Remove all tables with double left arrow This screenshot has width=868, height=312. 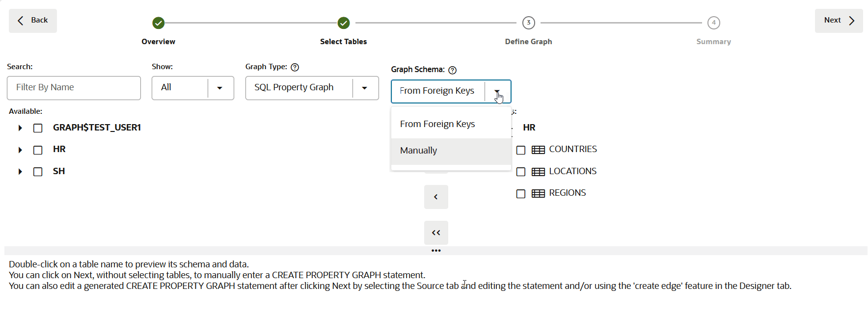click(436, 233)
